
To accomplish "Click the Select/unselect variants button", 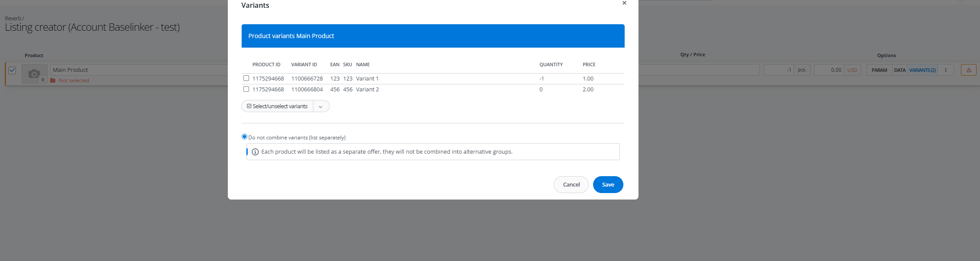I will coord(277,106).
